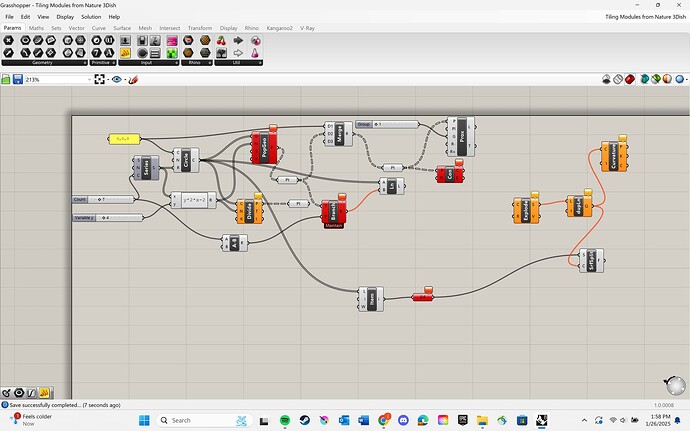Image resolution: width=690 pixels, height=431 pixels.
Task: Click the taskbar Search box
Action: click(x=205, y=420)
